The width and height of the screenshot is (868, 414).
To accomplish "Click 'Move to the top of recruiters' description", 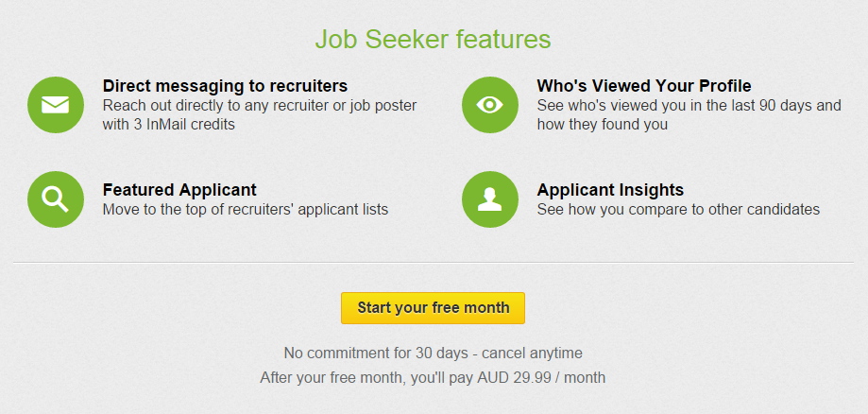I will 246,209.
